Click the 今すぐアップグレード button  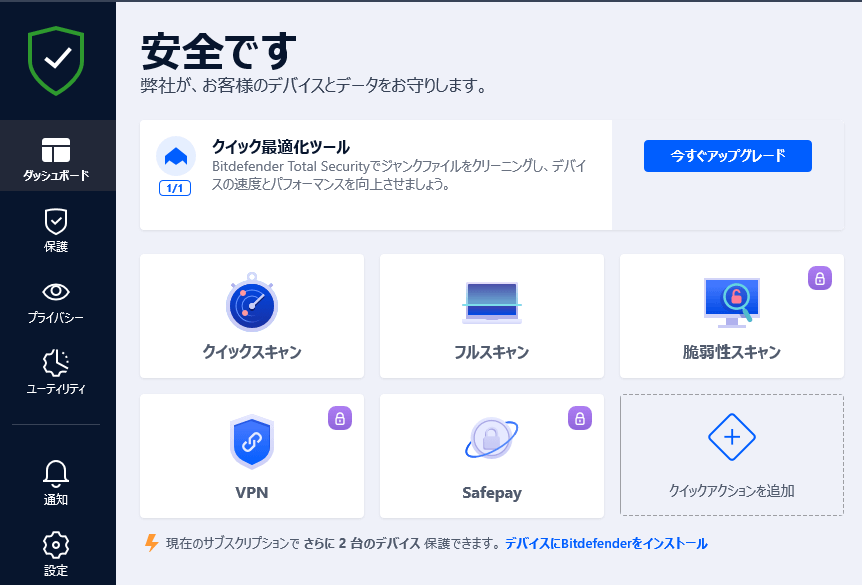[727, 155]
